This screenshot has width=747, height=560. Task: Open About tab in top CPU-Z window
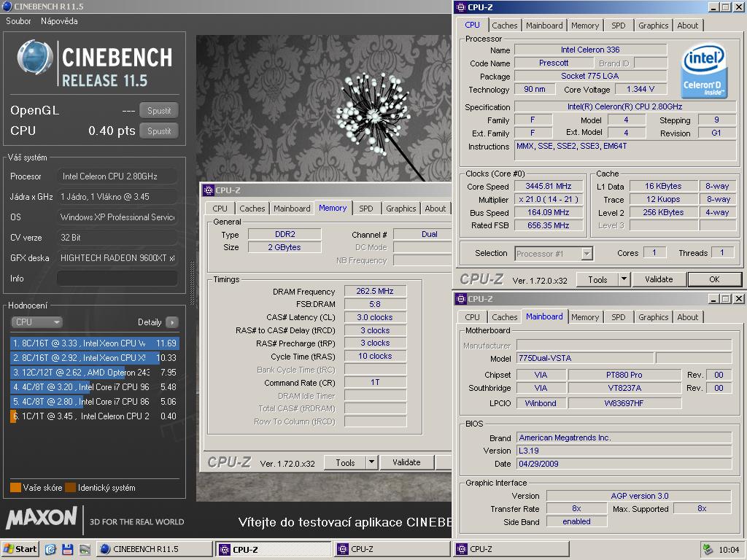687,26
